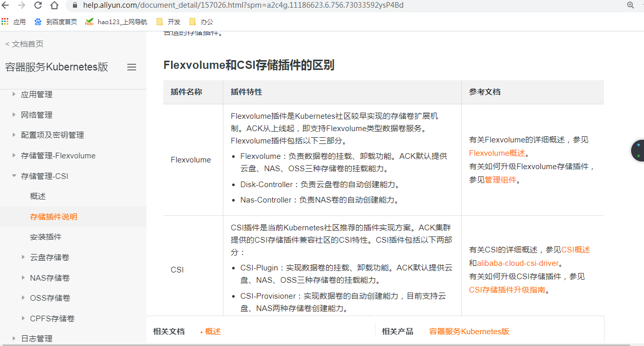Screen dimensions: 644x346
Task: Expand the 应用管理 tree node
Action: pos(14,95)
